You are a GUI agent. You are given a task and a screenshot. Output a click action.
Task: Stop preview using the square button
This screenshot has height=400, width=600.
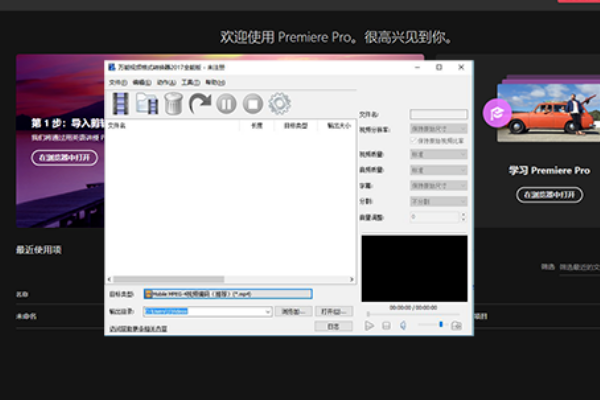click(x=386, y=326)
